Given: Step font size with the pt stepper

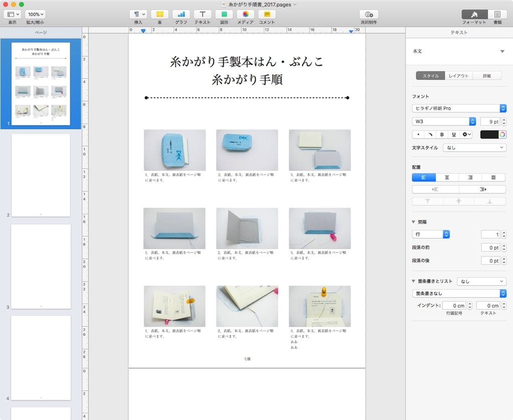Looking at the screenshot, I should pos(504,122).
